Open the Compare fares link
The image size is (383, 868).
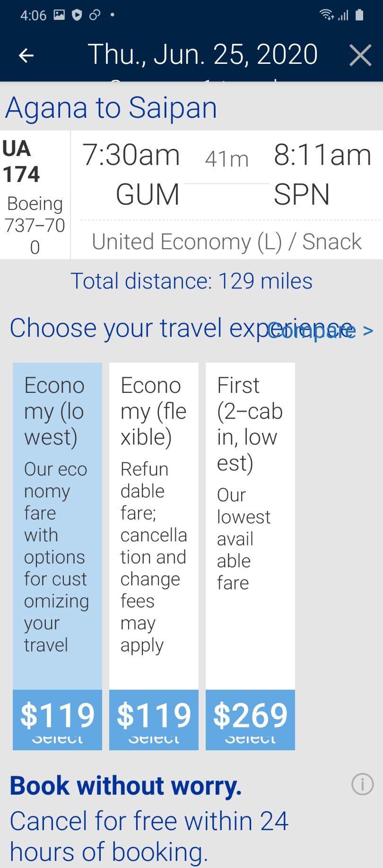[320, 330]
